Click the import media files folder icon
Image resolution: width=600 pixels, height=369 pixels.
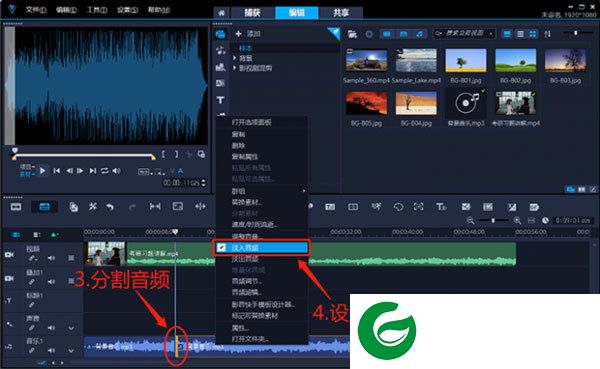coord(352,34)
